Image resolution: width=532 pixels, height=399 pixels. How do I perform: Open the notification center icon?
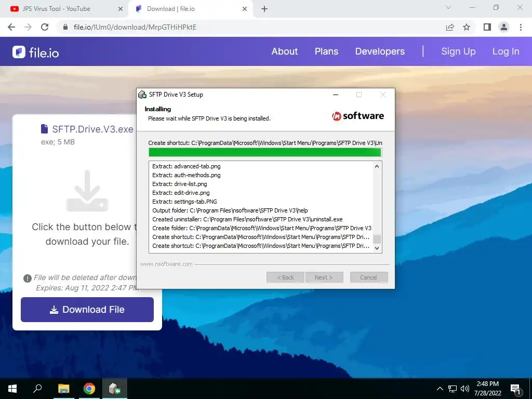pyautogui.click(x=516, y=389)
